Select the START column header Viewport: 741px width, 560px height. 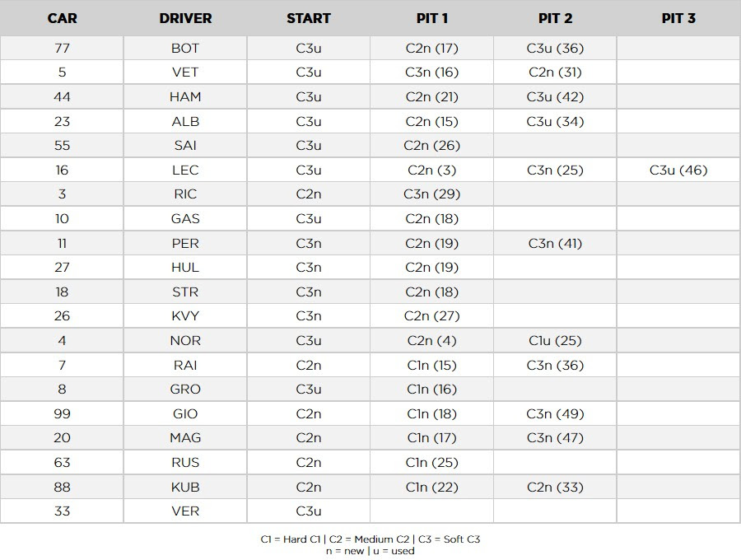[309, 18]
